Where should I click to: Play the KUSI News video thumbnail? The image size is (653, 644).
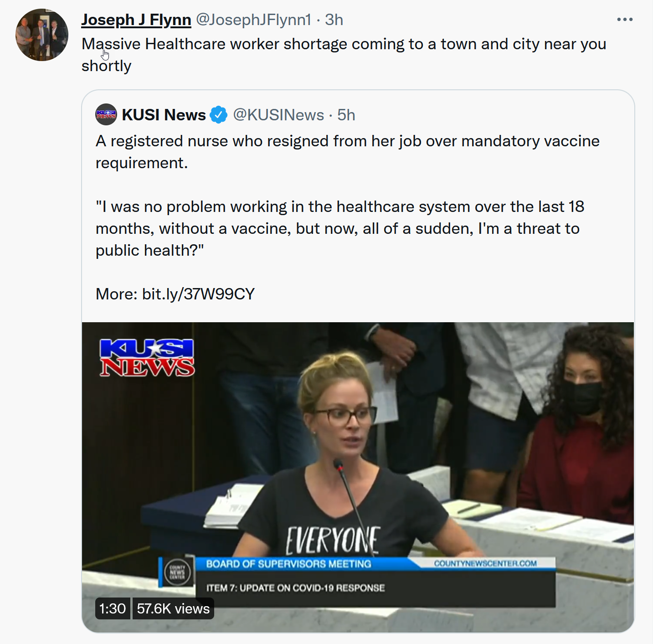pyautogui.click(x=358, y=477)
